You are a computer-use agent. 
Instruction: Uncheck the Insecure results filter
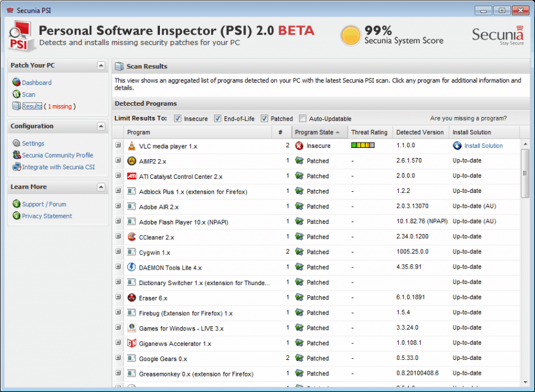pos(177,118)
